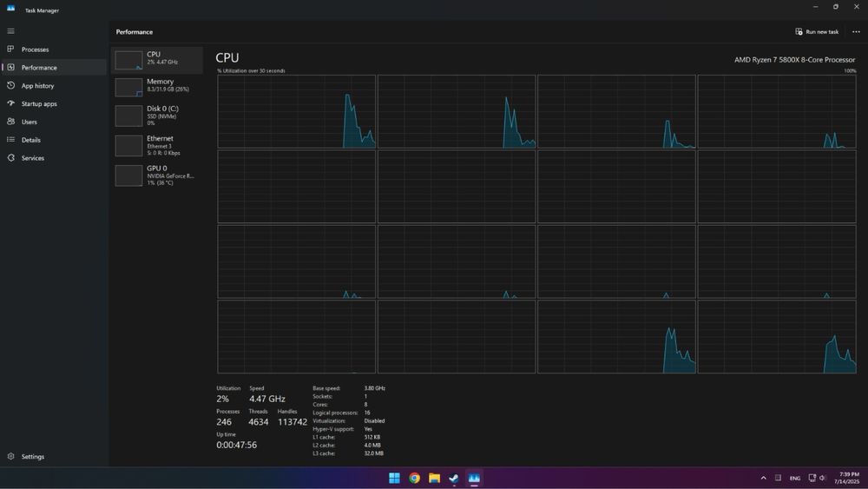Image resolution: width=868 pixels, height=489 pixels.
Task: Show hidden system tray icons chevron
Action: coord(763,478)
